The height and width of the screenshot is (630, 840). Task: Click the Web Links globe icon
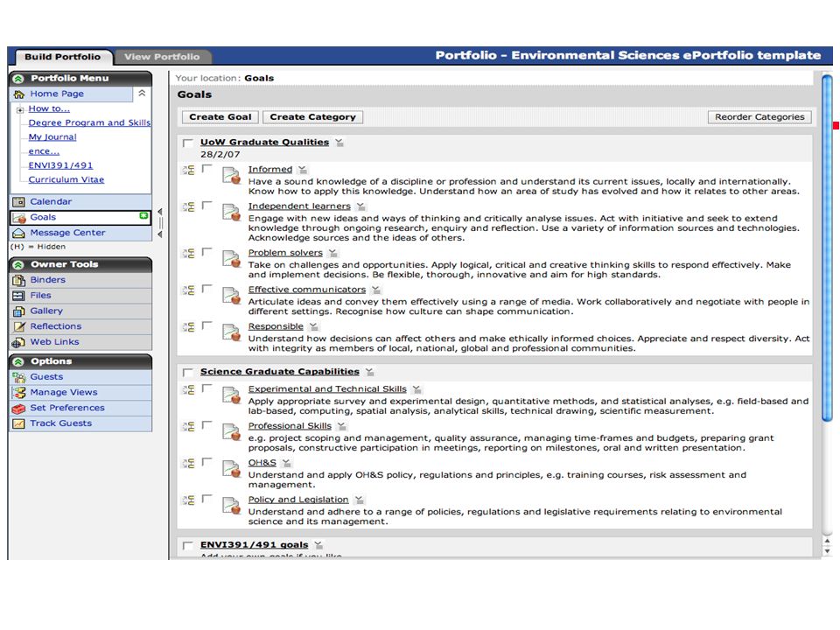pyautogui.click(x=18, y=342)
